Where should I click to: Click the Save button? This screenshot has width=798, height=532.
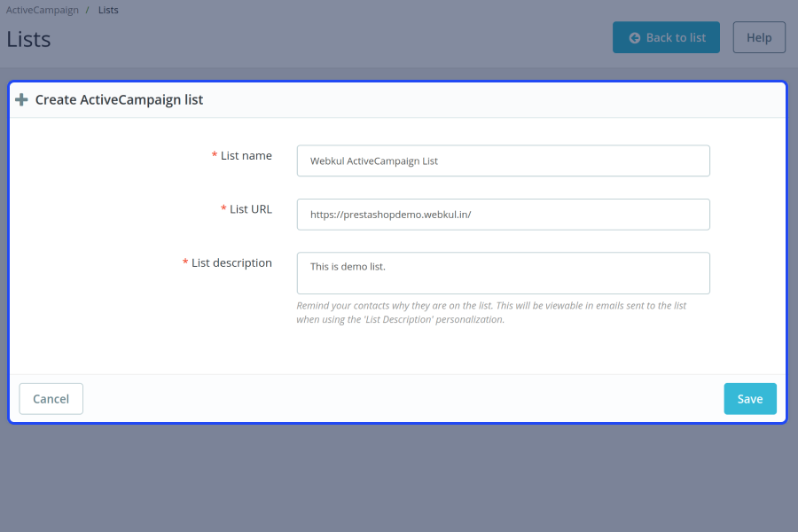[749, 399]
